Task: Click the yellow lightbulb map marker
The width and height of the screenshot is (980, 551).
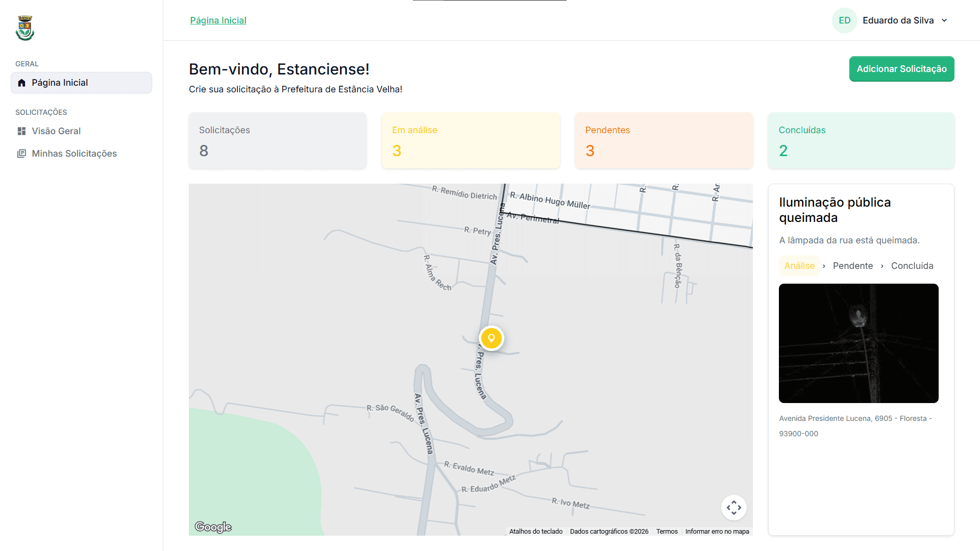Action: point(492,338)
